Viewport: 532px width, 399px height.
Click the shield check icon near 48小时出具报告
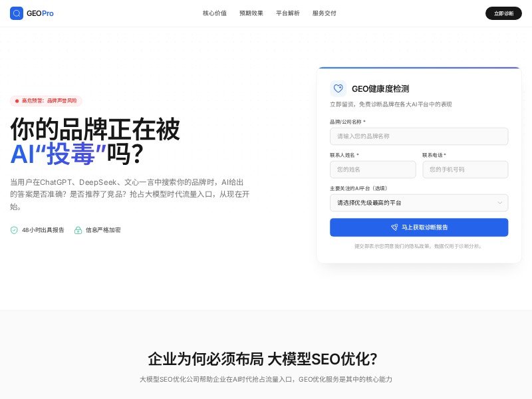(x=14, y=230)
